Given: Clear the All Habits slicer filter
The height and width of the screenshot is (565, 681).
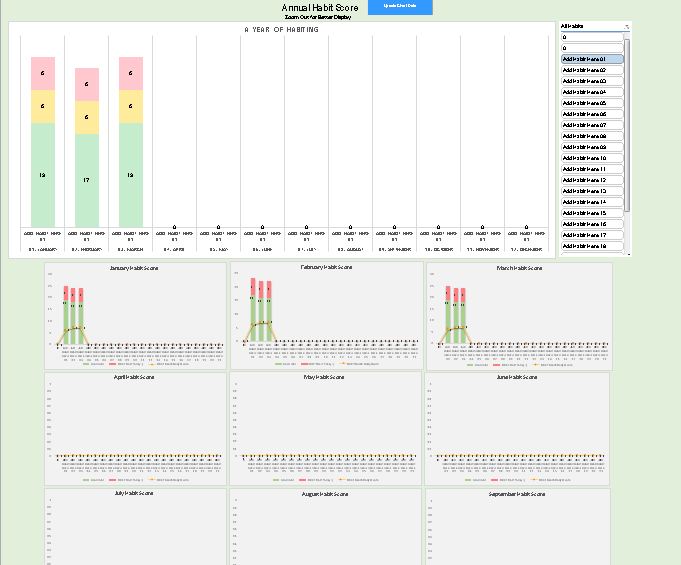Looking at the screenshot, I should coord(626,26).
